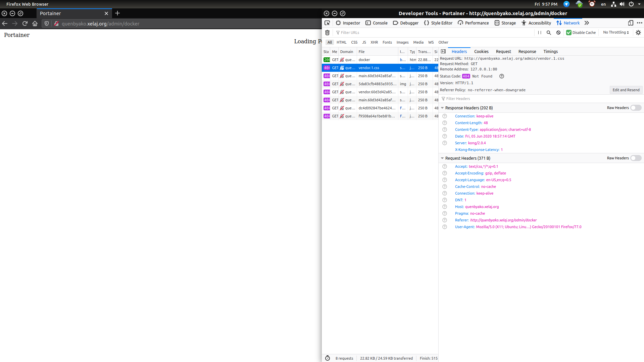Switch to the Cookies tab
Viewport: 644px width, 362px height.
481,51
